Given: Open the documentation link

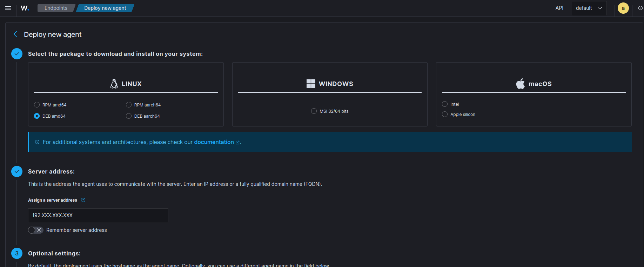Looking at the screenshot, I should [x=214, y=142].
